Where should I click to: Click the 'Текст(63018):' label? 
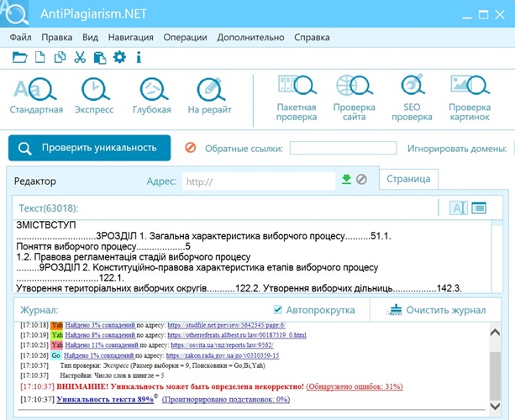pyautogui.click(x=49, y=208)
